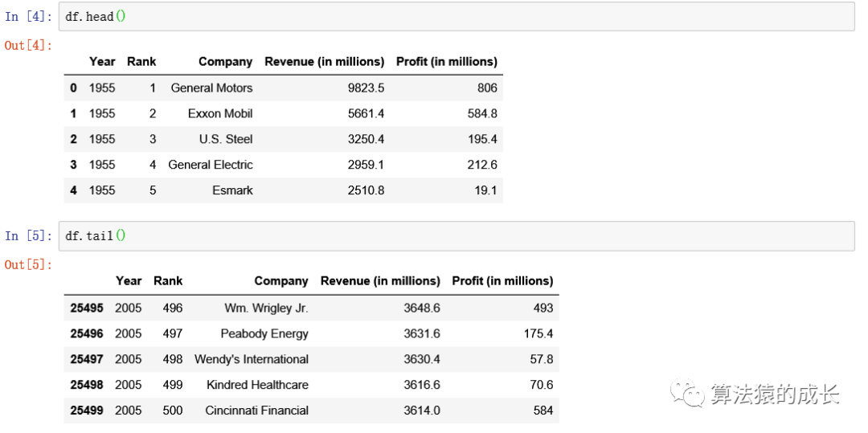The height and width of the screenshot is (433, 868).
Task: Select the General Motors company cell
Action: pos(211,88)
